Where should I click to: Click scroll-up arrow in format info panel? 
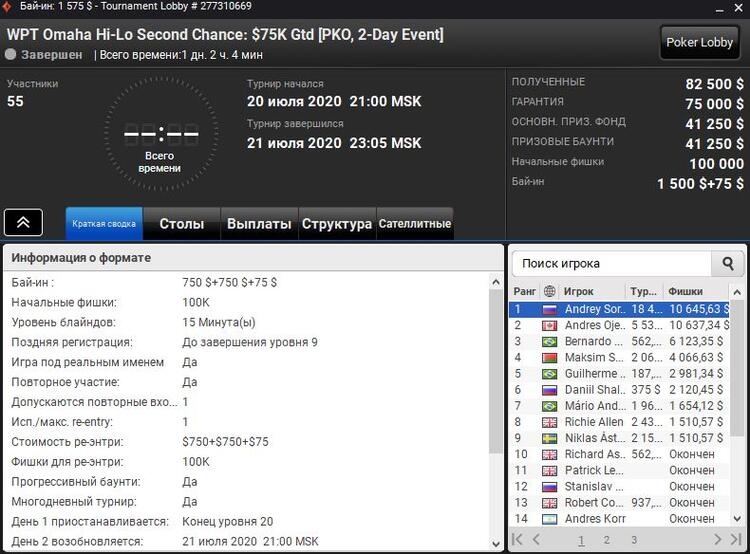pyautogui.click(x=496, y=282)
